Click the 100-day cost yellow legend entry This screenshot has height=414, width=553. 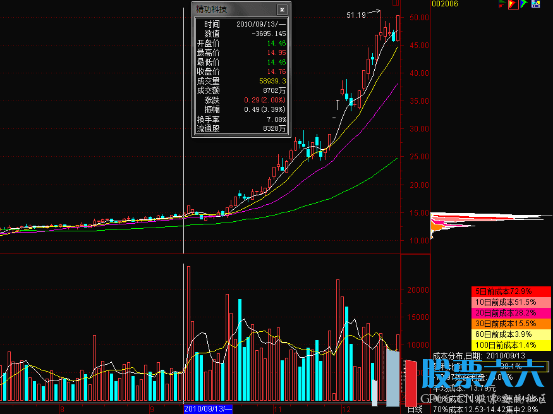(511, 345)
